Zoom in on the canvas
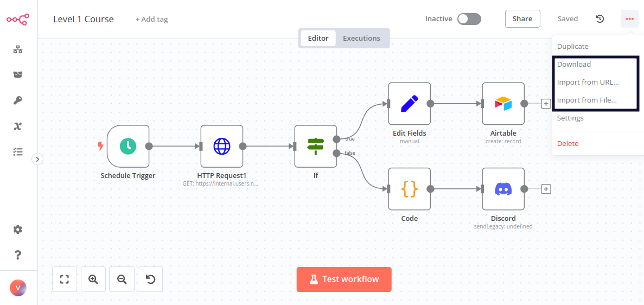This screenshot has width=644, height=305. tap(93, 279)
